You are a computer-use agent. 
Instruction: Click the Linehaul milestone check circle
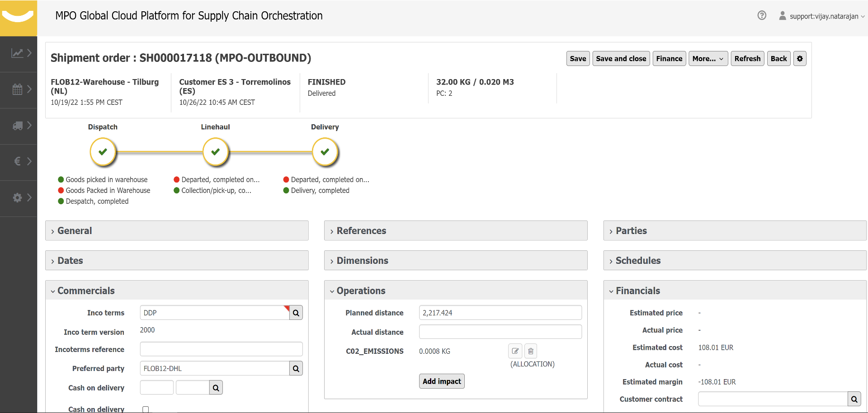[216, 152]
